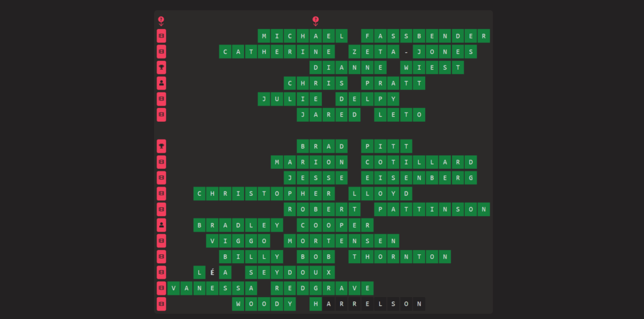
Task: Click the trophy icon in Brad Pitt's row
Action: coord(162,146)
